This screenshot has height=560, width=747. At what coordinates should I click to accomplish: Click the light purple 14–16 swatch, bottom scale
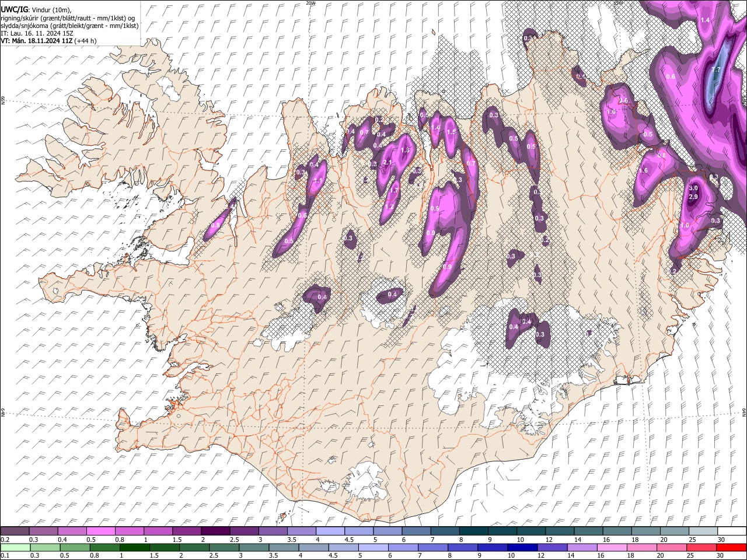click(x=584, y=547)
